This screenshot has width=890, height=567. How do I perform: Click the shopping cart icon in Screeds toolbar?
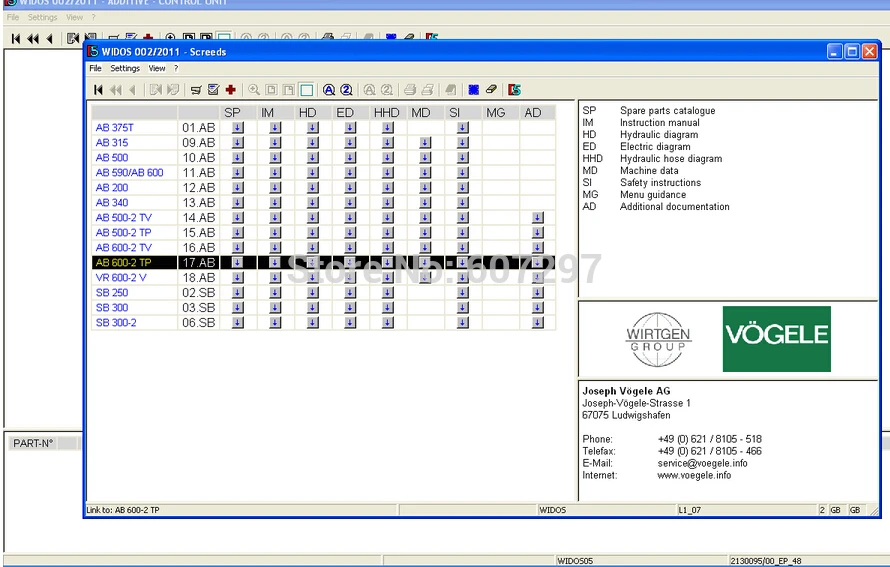click(196, 90)
